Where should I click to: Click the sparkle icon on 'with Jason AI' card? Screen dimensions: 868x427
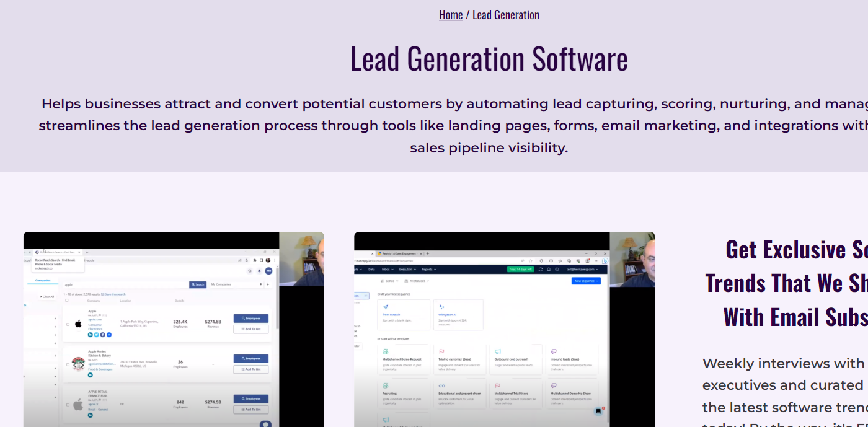[x=441, y=307]
